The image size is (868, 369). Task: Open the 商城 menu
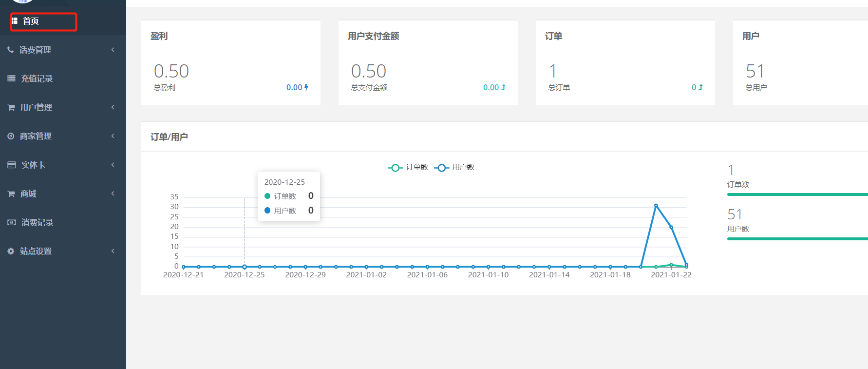(63, 194)
